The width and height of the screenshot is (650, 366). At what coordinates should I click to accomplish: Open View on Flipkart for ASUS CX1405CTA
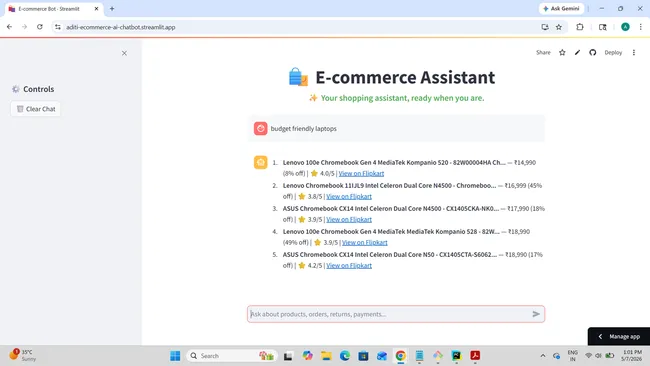349,266
